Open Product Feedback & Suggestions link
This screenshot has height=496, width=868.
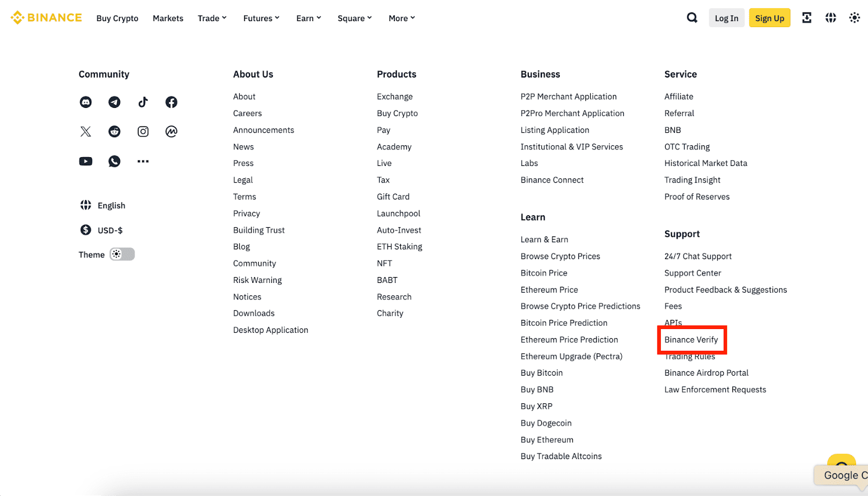(726, 290)
